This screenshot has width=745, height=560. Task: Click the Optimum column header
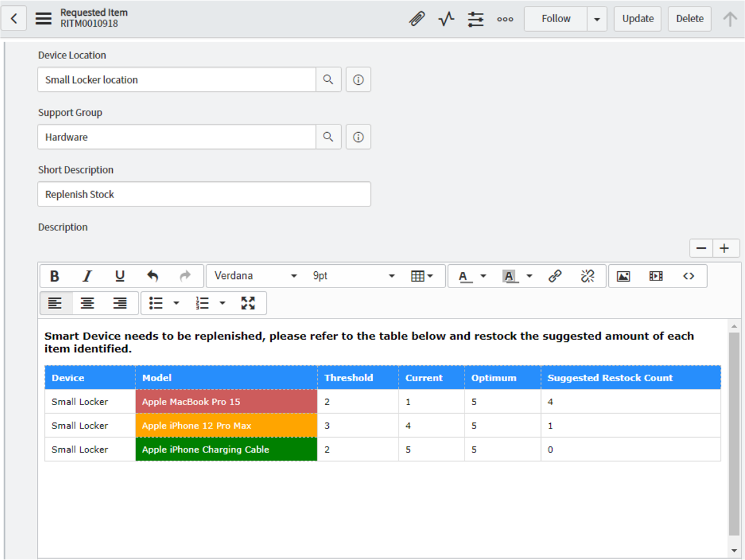click(x=503, y=378)
